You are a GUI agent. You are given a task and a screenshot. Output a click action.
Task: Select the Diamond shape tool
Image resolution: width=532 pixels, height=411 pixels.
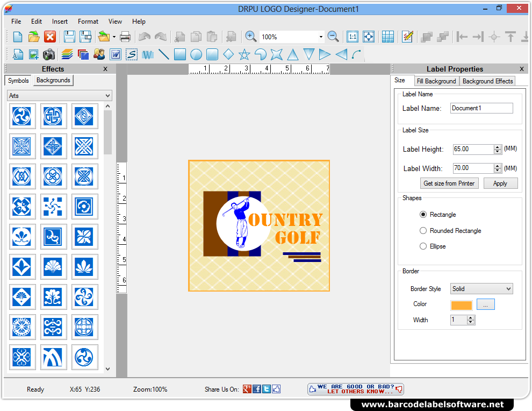point(227,54)
